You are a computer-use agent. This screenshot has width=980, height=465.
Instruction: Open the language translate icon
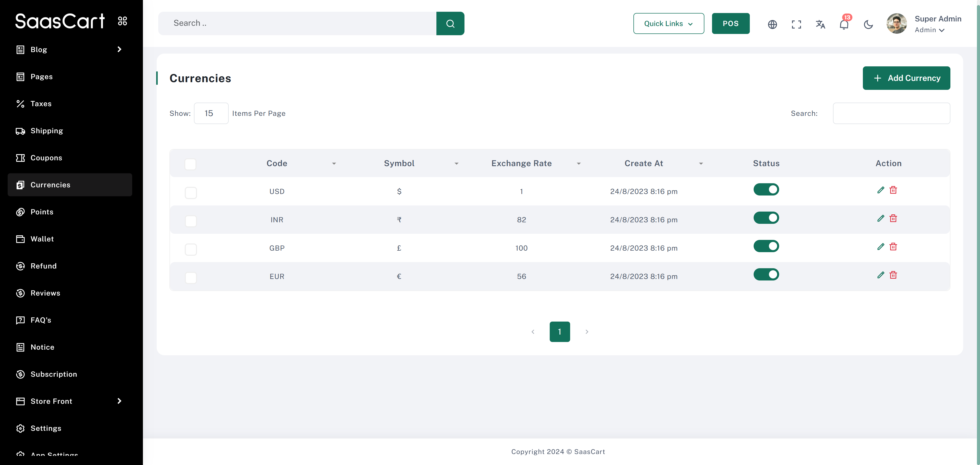(820, 24)
